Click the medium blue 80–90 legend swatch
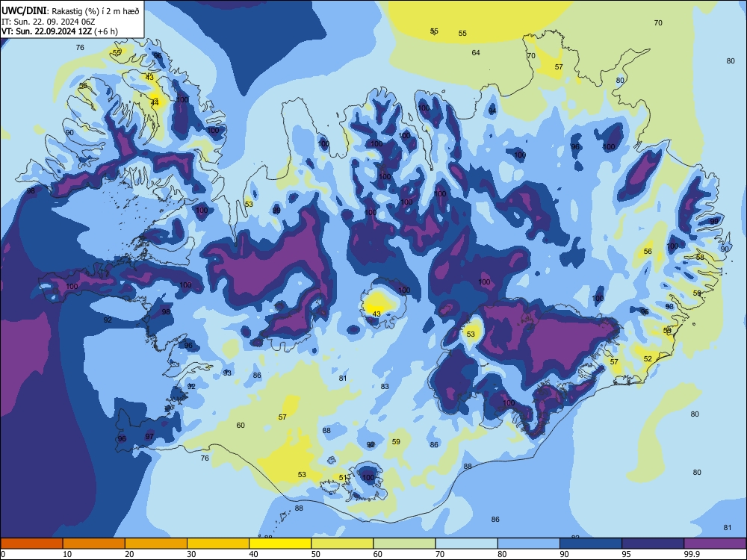This screenshot has height=560, width=747. point(529,544)
